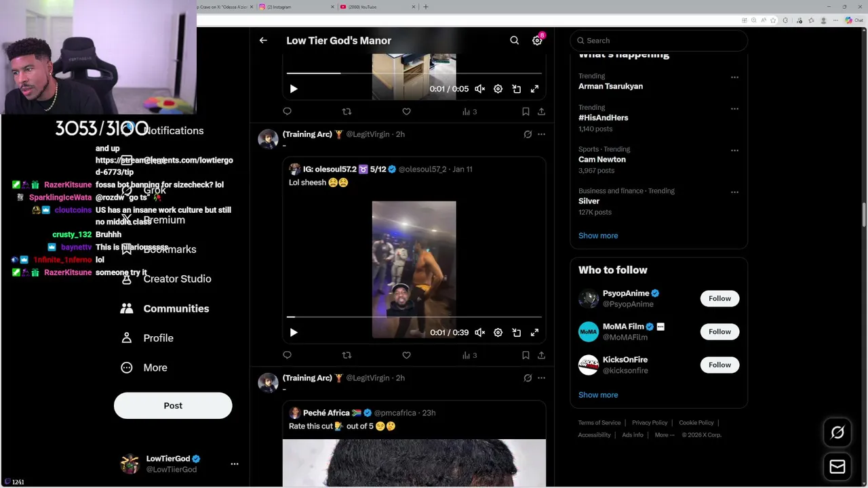
Task: Play the olesoul57_2 video at 0:01 / 0:39
Action: coord(294,333)
